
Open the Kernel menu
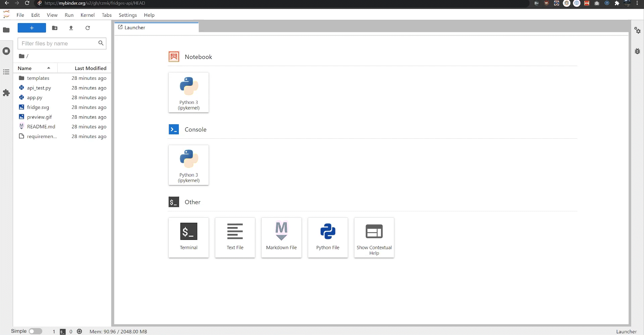tap(88, 15)
